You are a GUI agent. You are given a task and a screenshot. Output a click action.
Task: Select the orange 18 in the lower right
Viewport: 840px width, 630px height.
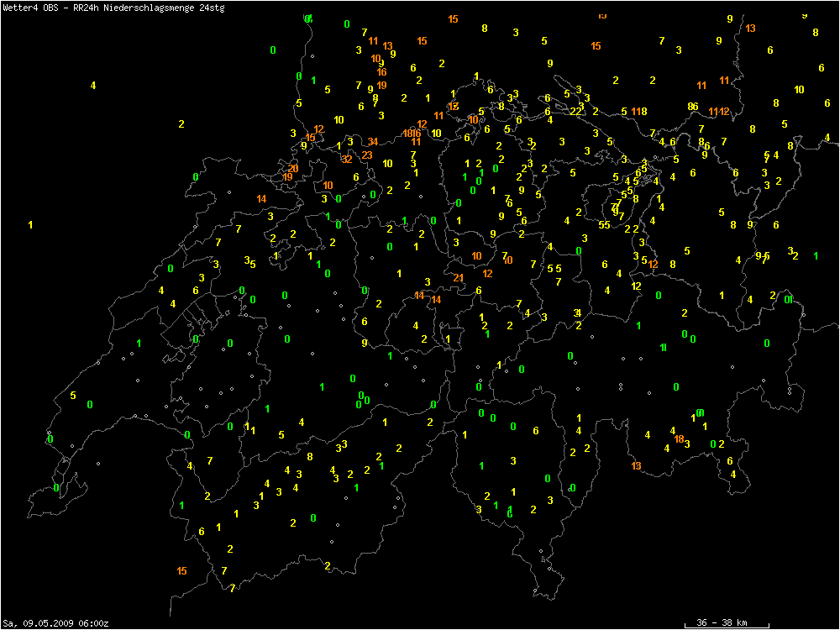tap(679, 438)
